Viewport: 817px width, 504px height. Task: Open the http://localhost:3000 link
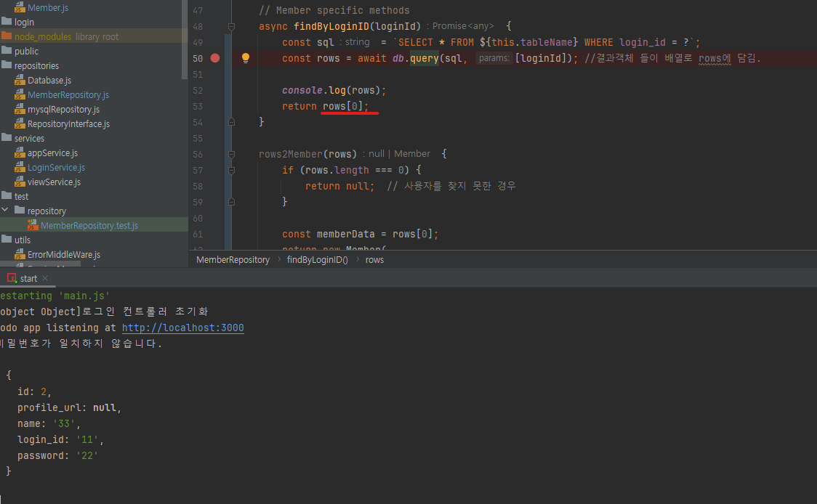point(183,328)
